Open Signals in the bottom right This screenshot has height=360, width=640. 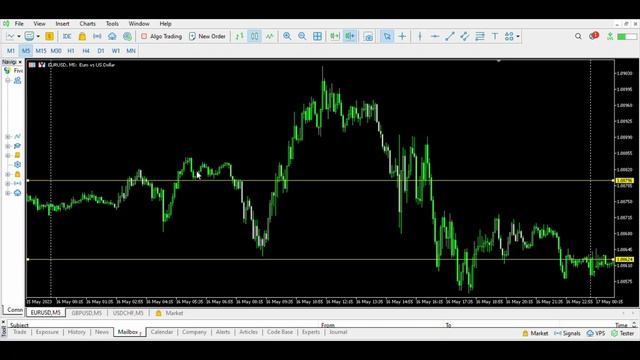(567, 333)
